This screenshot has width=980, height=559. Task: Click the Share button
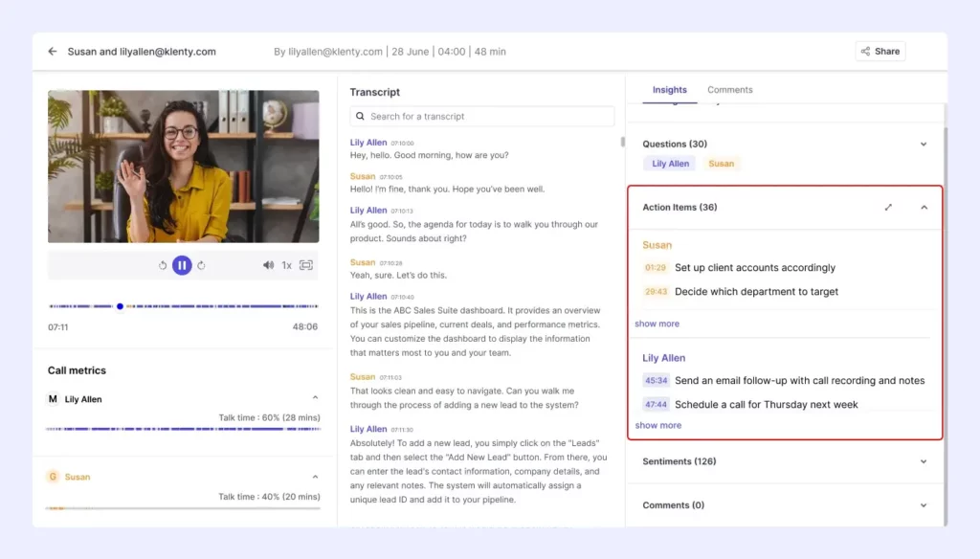coord(880,52)
